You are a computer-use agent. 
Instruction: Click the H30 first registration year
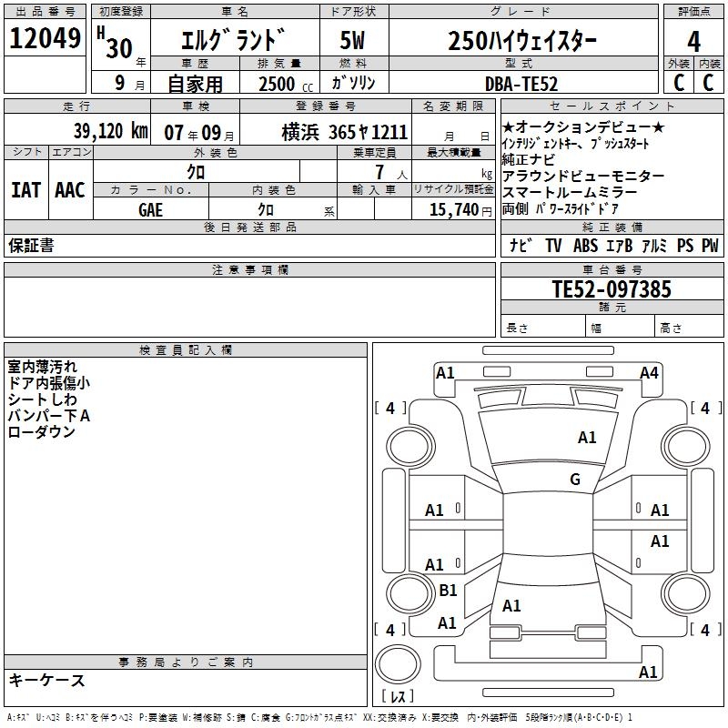[x=116, y=43]
